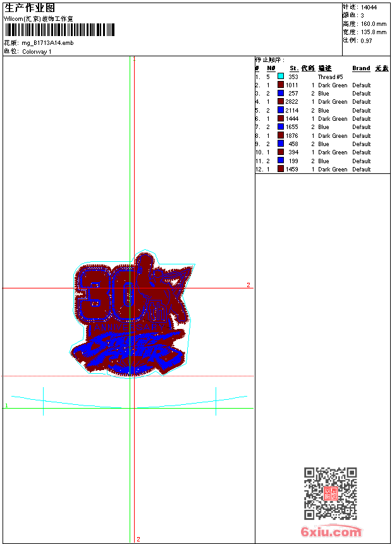Image resolution: width=392 pixels, height=544 pixels.
Task: Click the 'Blue' description in row 5
Action: 324,111
